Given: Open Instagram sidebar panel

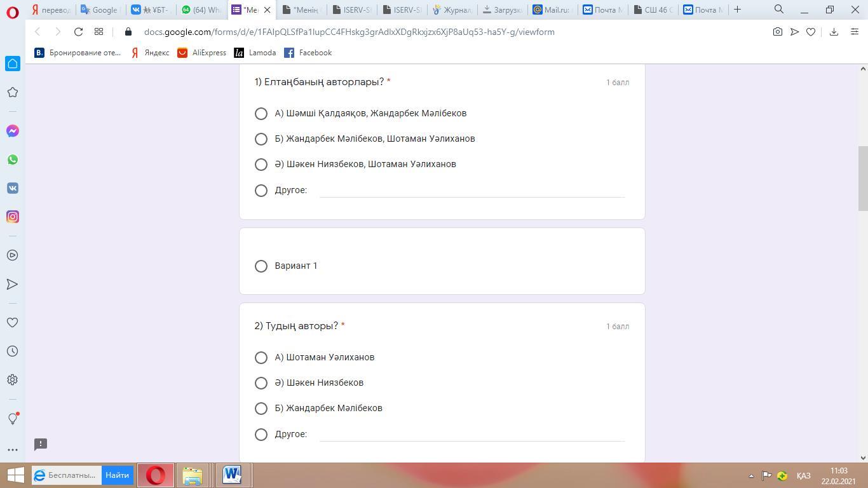Looking at the screenshot, I should pos(12,217).
